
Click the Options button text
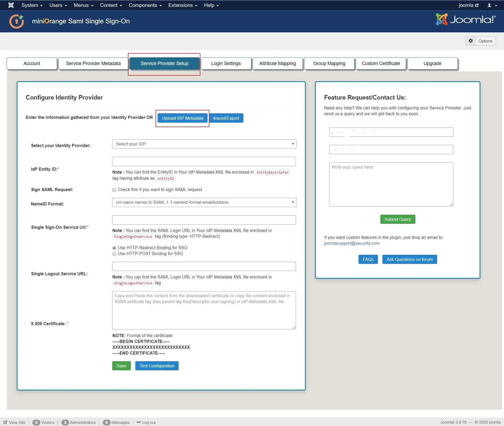pyautogui.click(x=485, y=41)
